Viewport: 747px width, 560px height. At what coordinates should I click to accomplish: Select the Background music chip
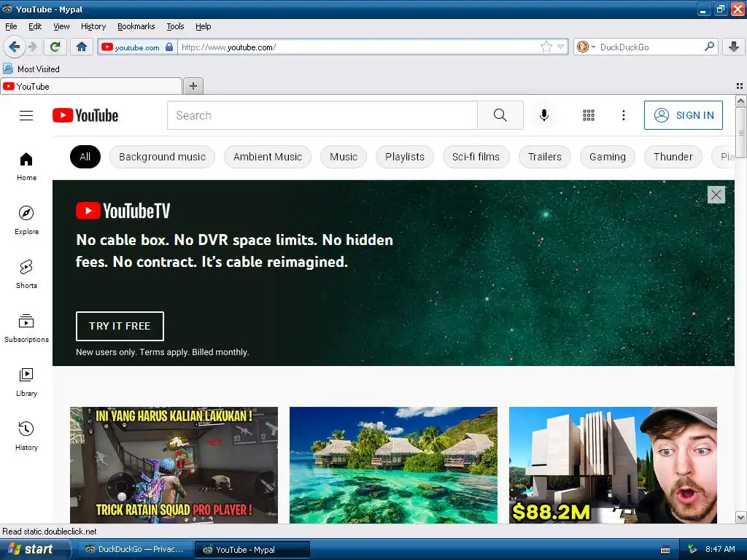click(162, 157)
